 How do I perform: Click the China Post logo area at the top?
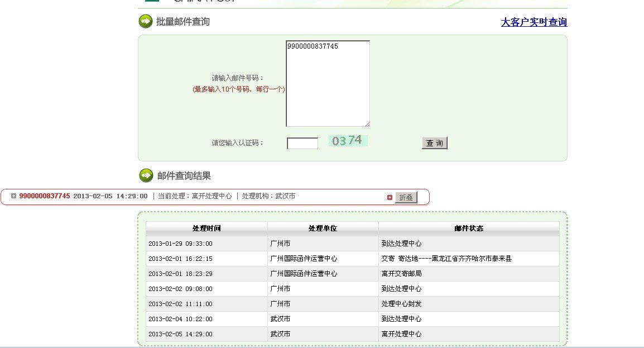coord(162,2)
